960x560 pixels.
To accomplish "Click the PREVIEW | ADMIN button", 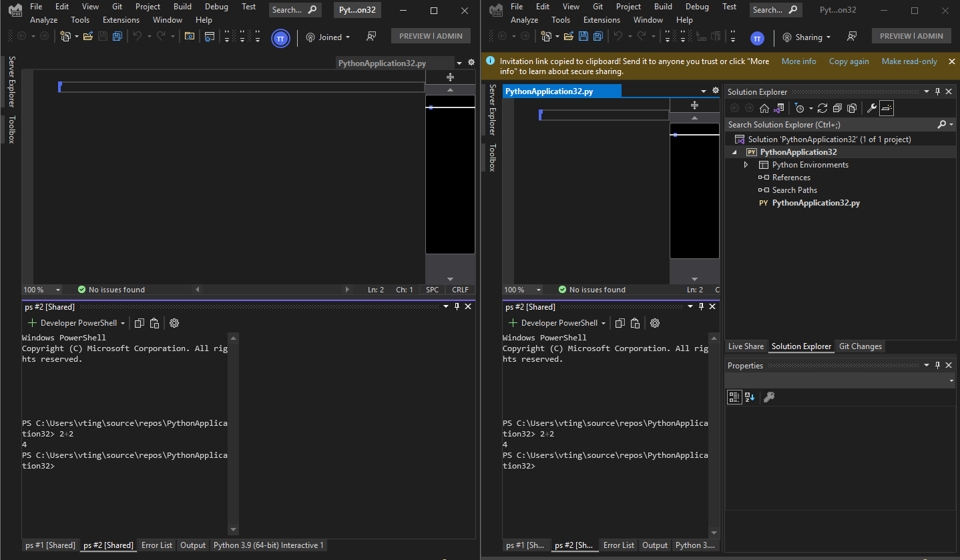I will click(431, 35).
